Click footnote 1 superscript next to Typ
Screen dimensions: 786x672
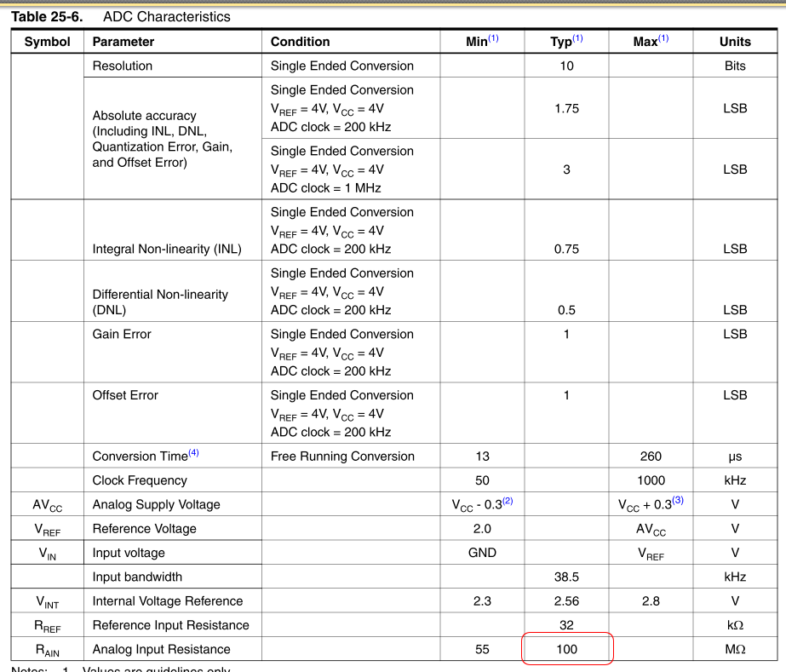[577, 39]
